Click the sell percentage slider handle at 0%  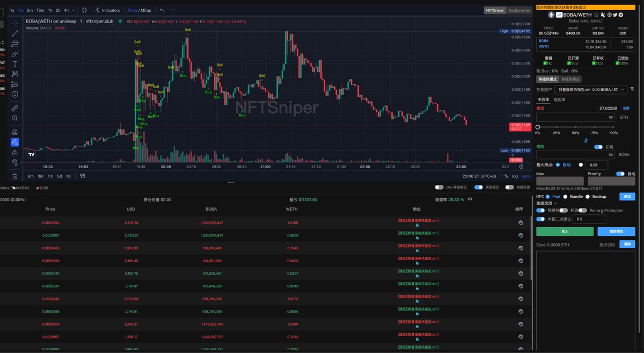(x=538, y=127)
